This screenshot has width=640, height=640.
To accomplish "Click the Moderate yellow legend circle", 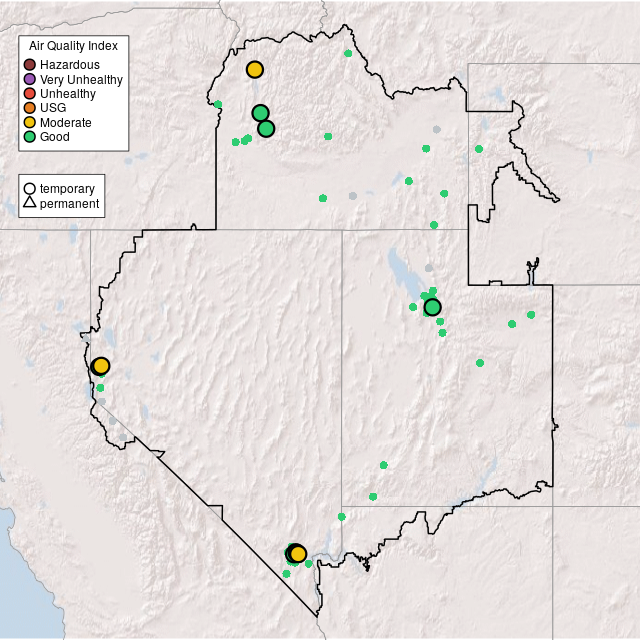I will coord(30,122).
